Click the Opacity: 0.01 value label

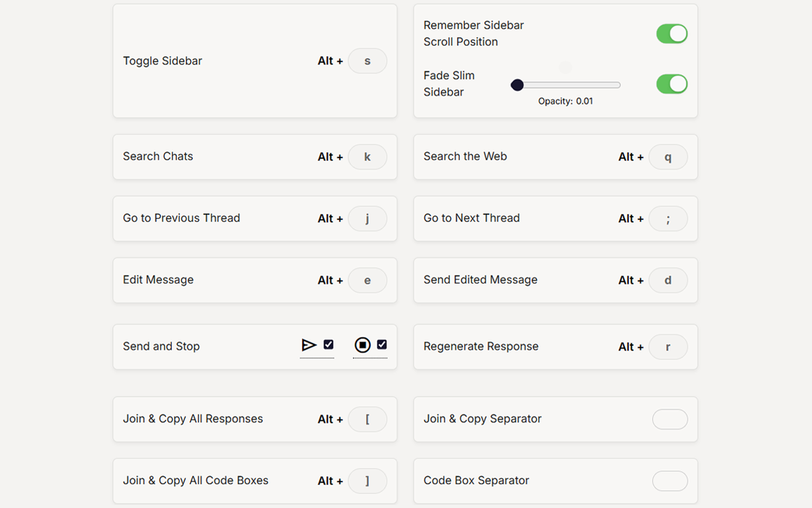click(x=565, y=100)
